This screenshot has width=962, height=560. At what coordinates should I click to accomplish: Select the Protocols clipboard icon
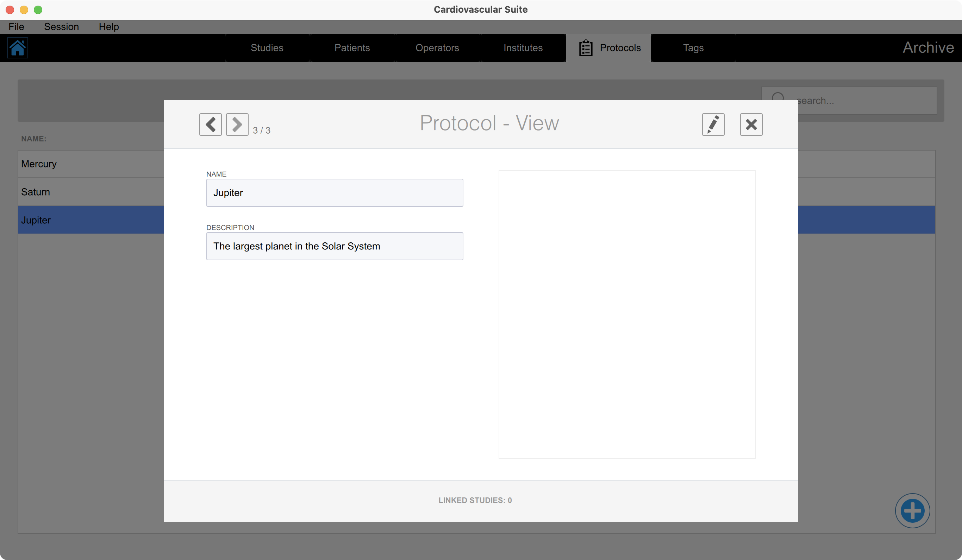(586, 48)
